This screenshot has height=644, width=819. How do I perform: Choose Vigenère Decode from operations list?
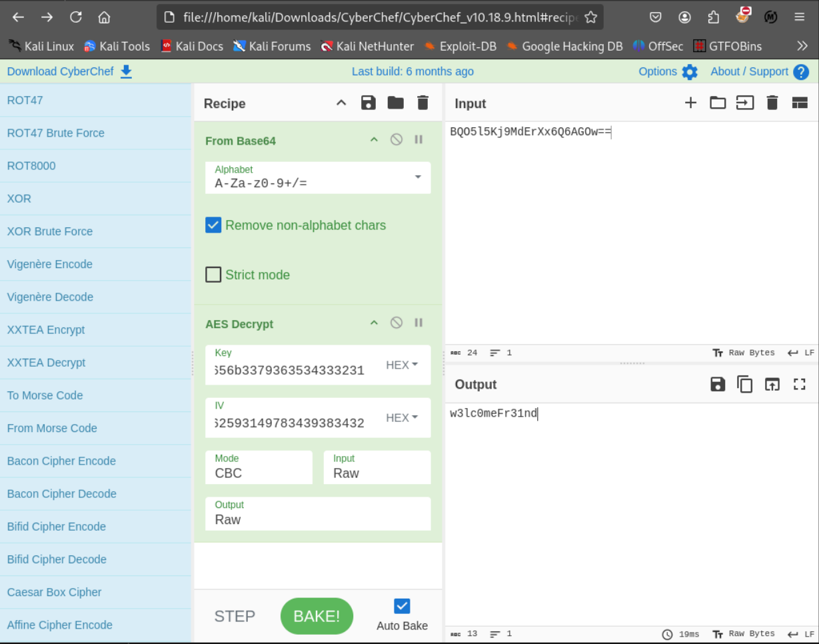click(x=50, y=297)
